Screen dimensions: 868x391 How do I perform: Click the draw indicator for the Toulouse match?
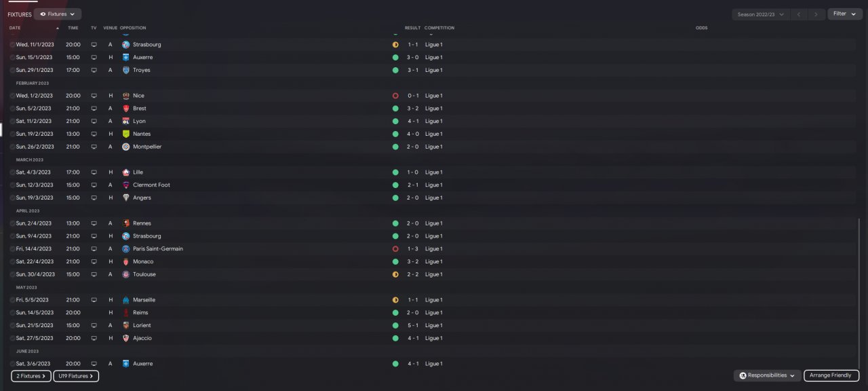[x=395, y=275]
